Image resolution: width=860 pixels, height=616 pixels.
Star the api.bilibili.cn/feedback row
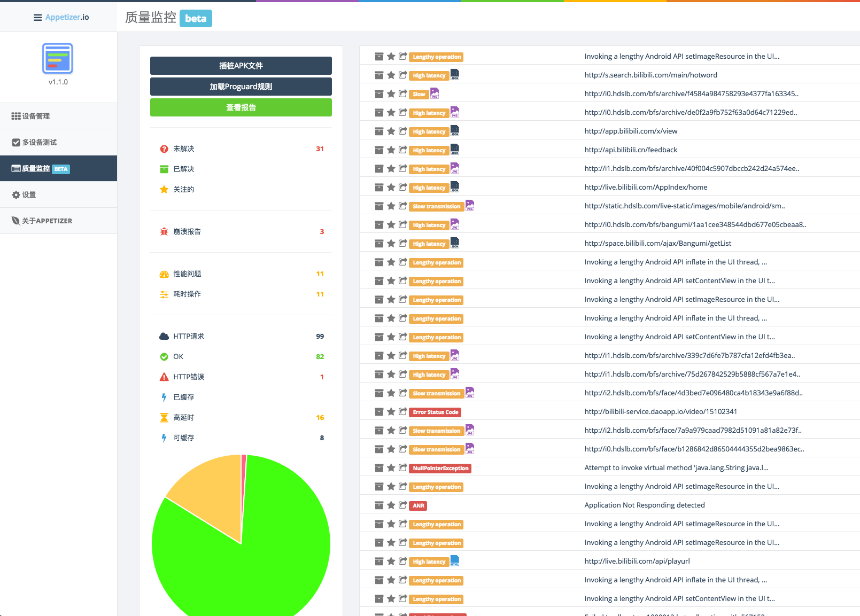click(x=391, y=150)
